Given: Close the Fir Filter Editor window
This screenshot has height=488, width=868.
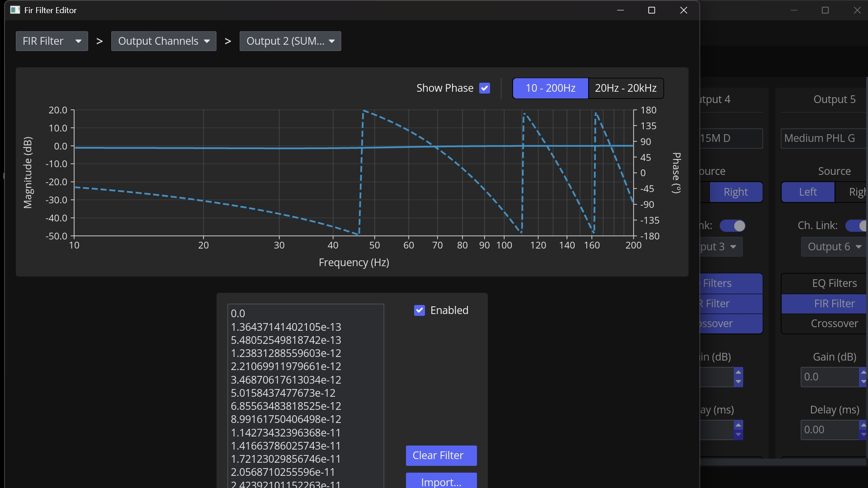Looking at the screenshot, I should [x=684, y=10].
